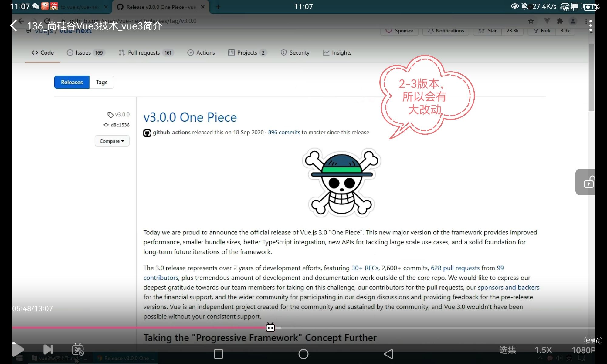Change the 1.5X playback speed
The width and height of the screenshot is (607, 364).
click(x=543, y=350)
